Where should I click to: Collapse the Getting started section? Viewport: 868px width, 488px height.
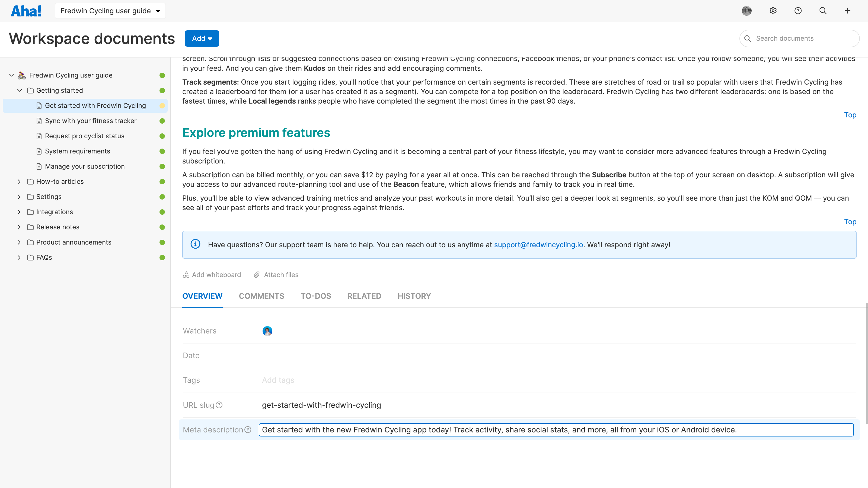pos(20,90)
